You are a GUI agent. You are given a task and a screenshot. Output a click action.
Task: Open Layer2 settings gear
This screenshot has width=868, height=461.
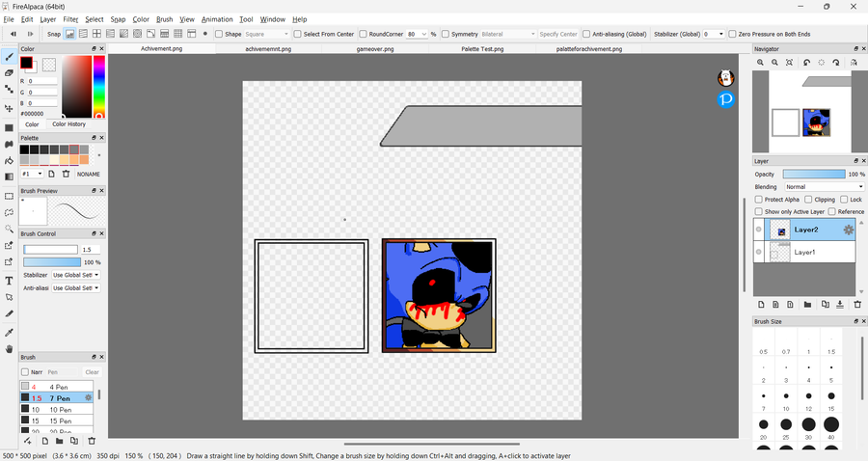point(848,230)
